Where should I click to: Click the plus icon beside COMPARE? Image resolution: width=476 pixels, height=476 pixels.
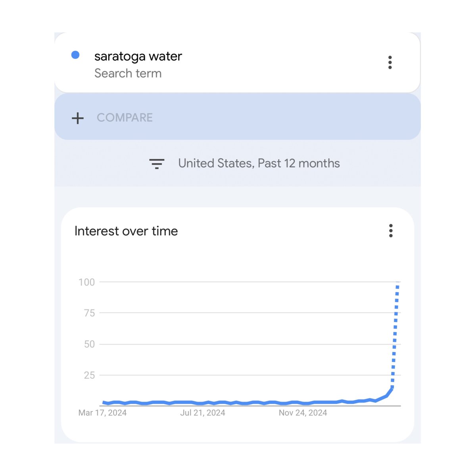point(78,118)
